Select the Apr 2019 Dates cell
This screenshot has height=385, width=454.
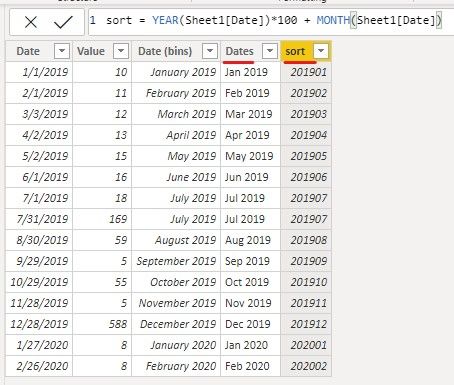coord(250,135)
